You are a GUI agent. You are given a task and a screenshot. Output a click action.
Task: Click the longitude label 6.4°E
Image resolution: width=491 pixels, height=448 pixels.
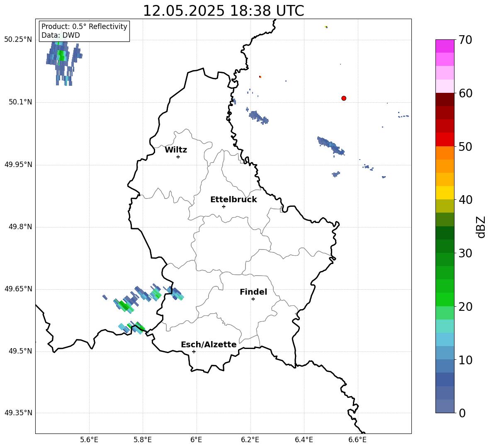(304, 440)
